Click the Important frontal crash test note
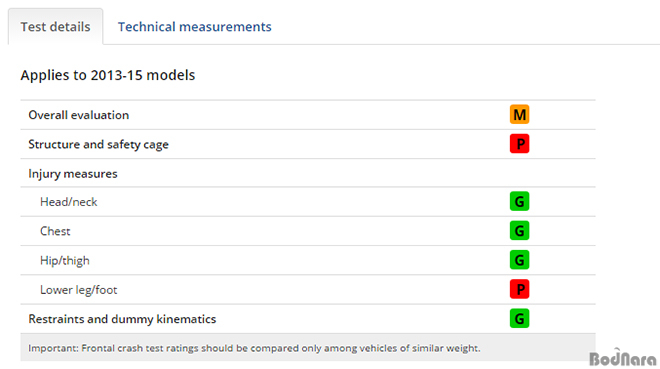Viewport: 660px width, 369px height. coord(254,348)
